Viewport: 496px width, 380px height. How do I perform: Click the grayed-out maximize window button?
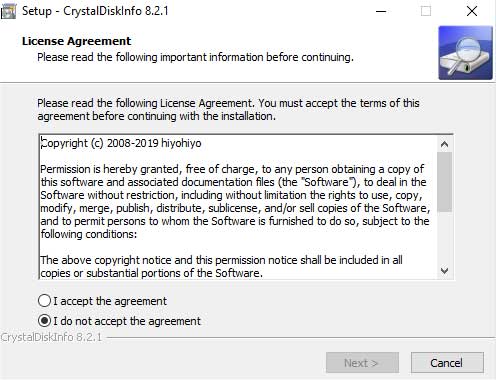click(x=426, y=11)
